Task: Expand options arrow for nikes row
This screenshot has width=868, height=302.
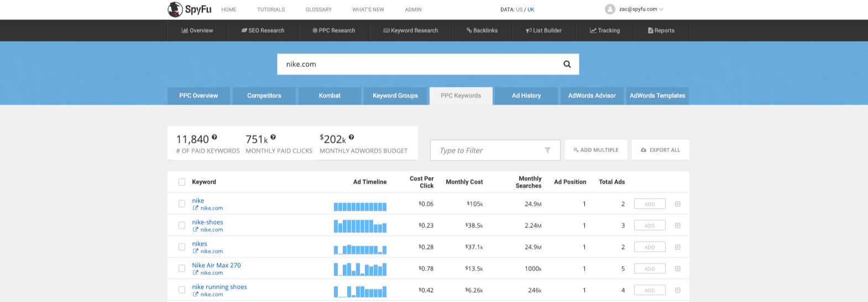Action: tap(678, 247)
